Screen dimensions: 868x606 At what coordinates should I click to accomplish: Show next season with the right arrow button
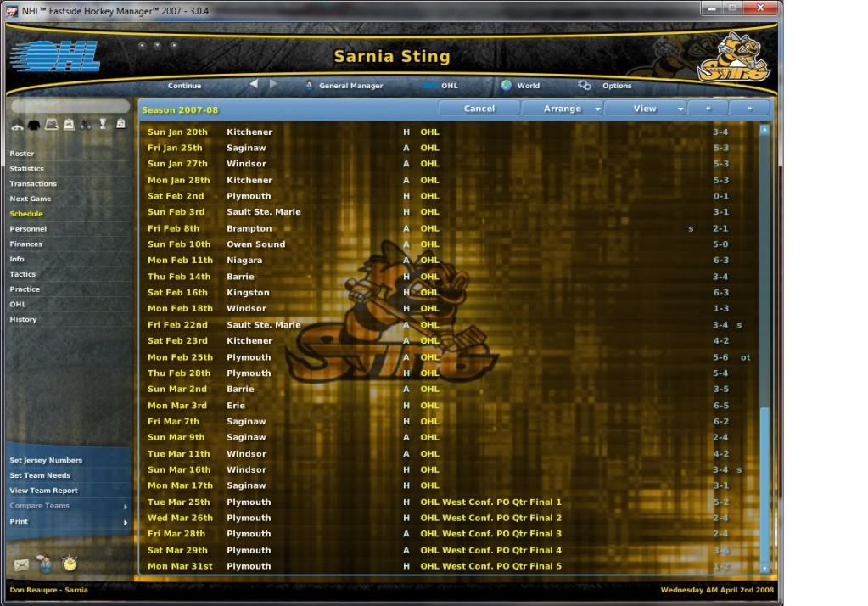pos(749,109)
